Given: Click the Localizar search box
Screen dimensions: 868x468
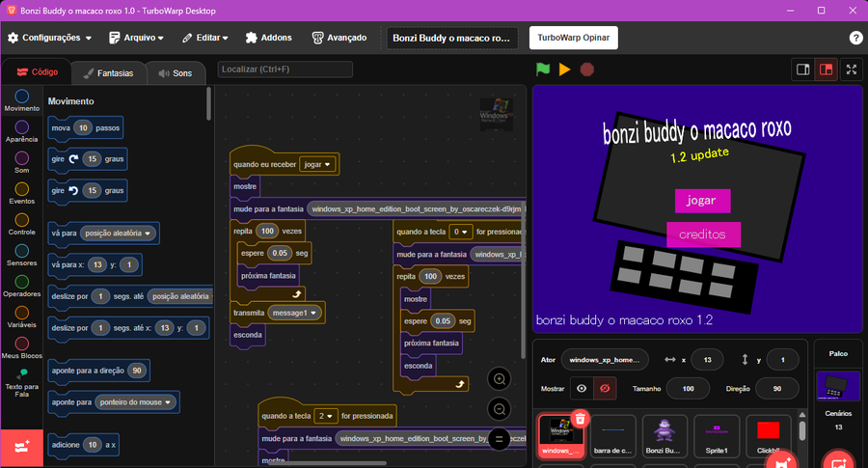Looking at the screenshot, I should [285, 69].
